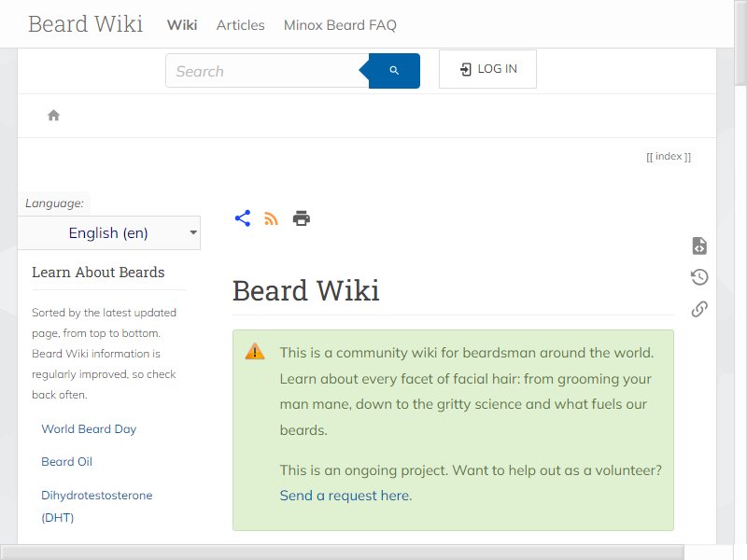Viewport: 747px width, 560px height.
Task: Open Minox Beard FAQ navigation item
Action: click(x=340, y=25)
